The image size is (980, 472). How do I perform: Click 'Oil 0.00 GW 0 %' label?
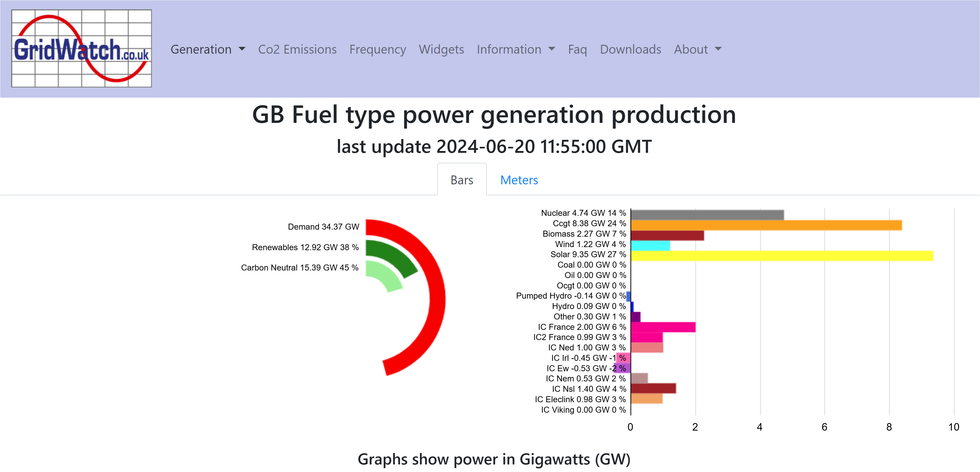[595, 275]
